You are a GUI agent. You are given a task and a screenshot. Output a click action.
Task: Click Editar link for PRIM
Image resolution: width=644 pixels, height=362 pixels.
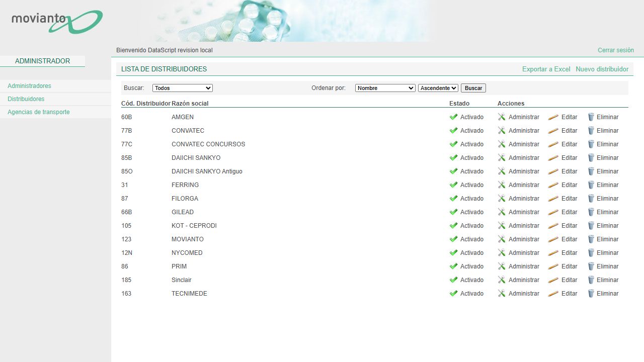(x=570, y=266)
